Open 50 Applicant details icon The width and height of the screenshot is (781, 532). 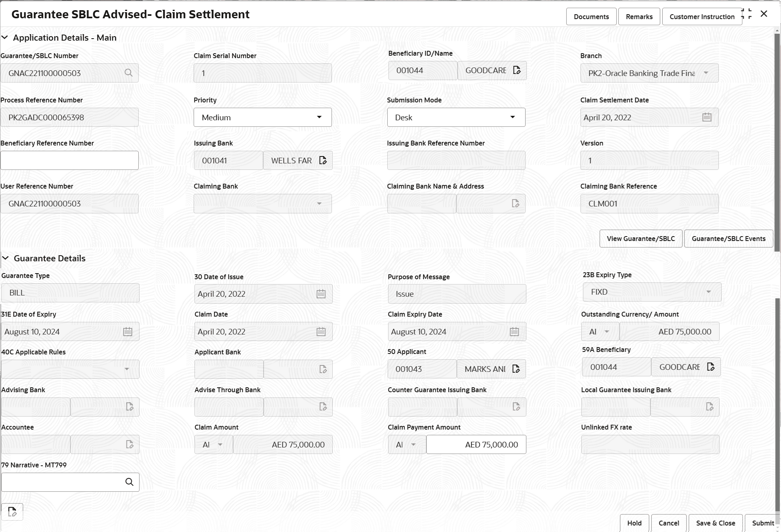pyautogui.click(x=516, y=369)
